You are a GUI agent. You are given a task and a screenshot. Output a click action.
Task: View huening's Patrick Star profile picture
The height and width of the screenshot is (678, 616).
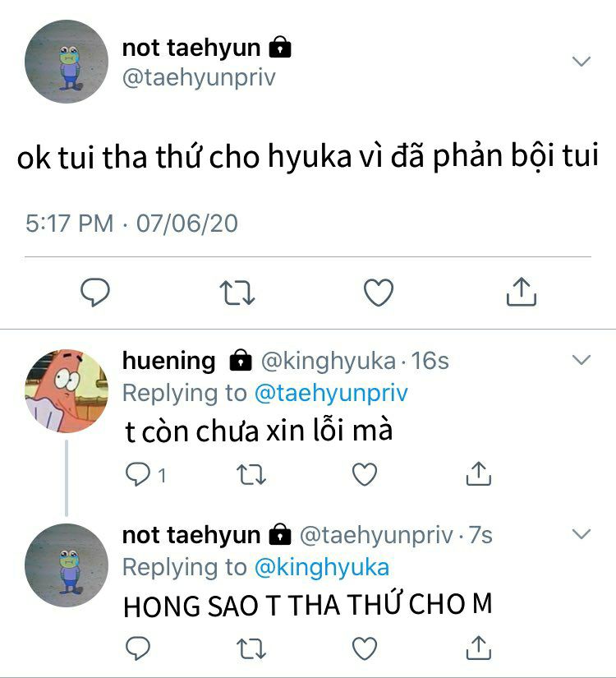(x=67, y=391)
